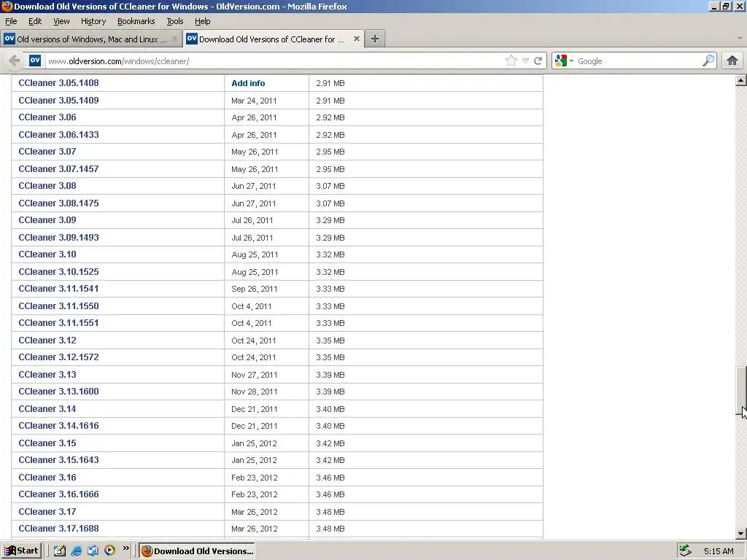The width and height of the screenshot is (747, 560).
Task: Go to Home with the house icon
Action: (732, 61)
